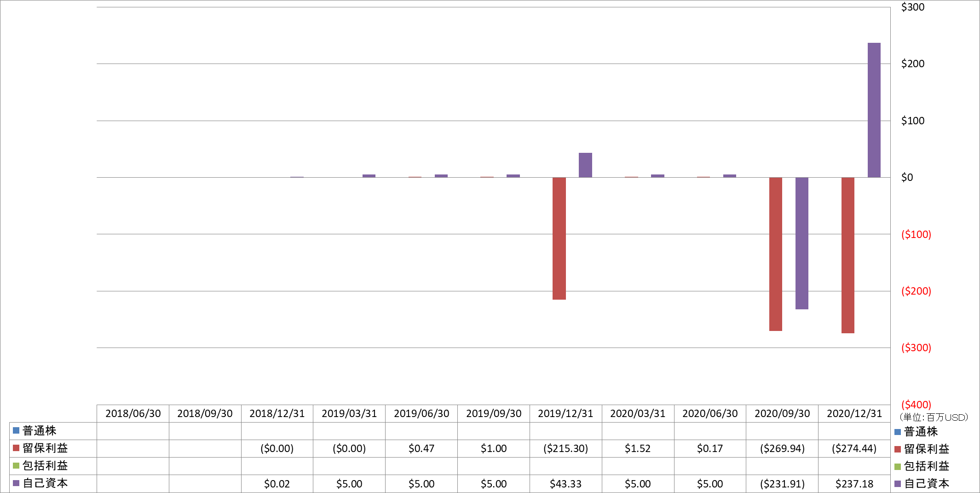Click the 2018/06/30 date header
The image size is (980, 493).
point(133,414)
